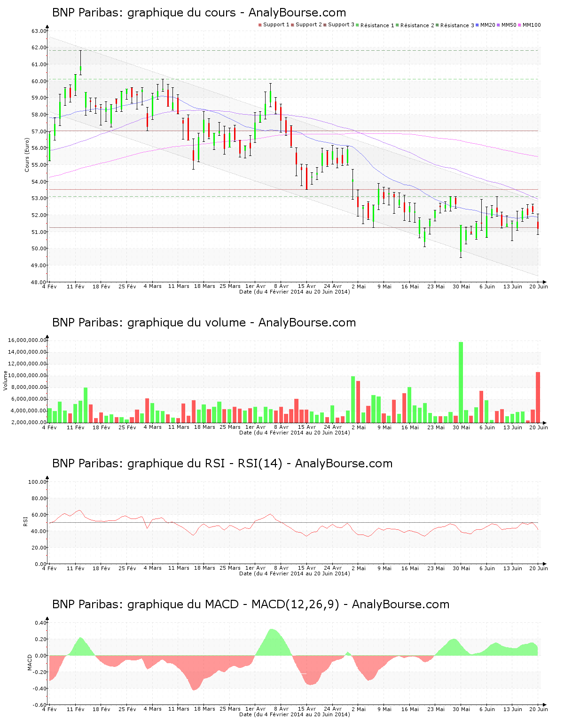The image size is (564, 728).
Task: Click the rotated 'Volume' axis label
Action: click(x=6, y=380)
